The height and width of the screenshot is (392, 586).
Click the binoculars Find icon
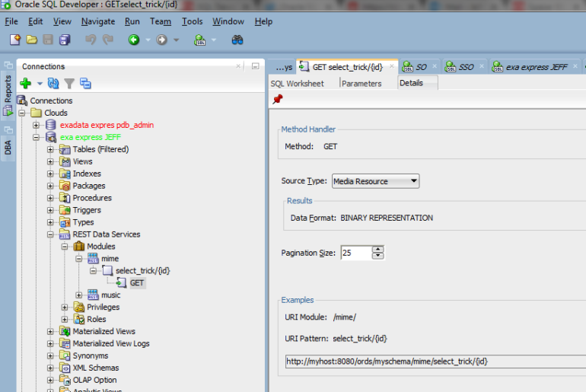pos(237,40)
